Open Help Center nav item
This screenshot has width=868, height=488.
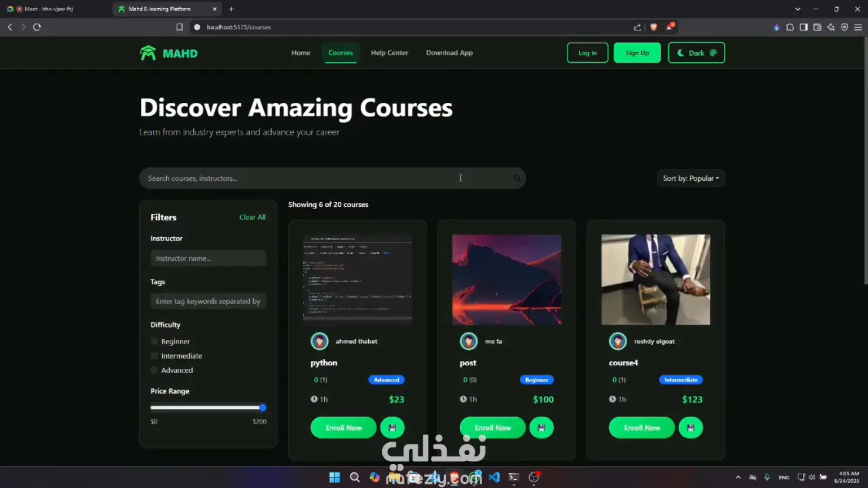tap(389, 53)
